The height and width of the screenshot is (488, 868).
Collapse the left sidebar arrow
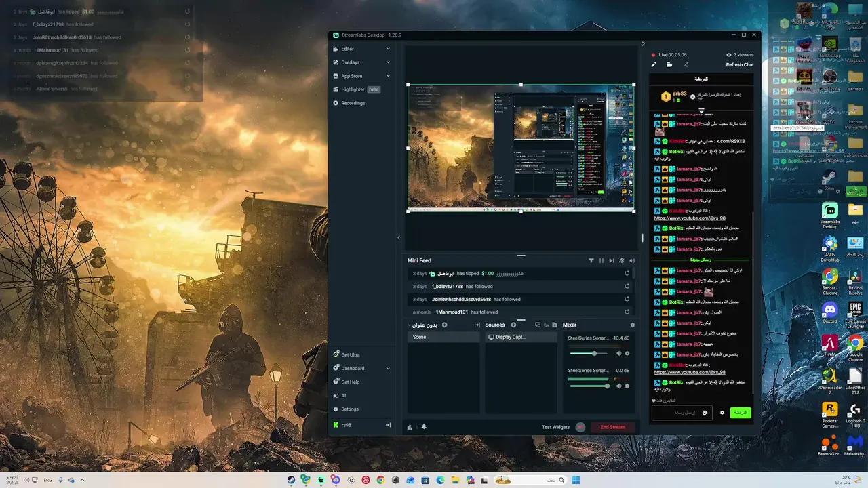[x=399, y=237]
